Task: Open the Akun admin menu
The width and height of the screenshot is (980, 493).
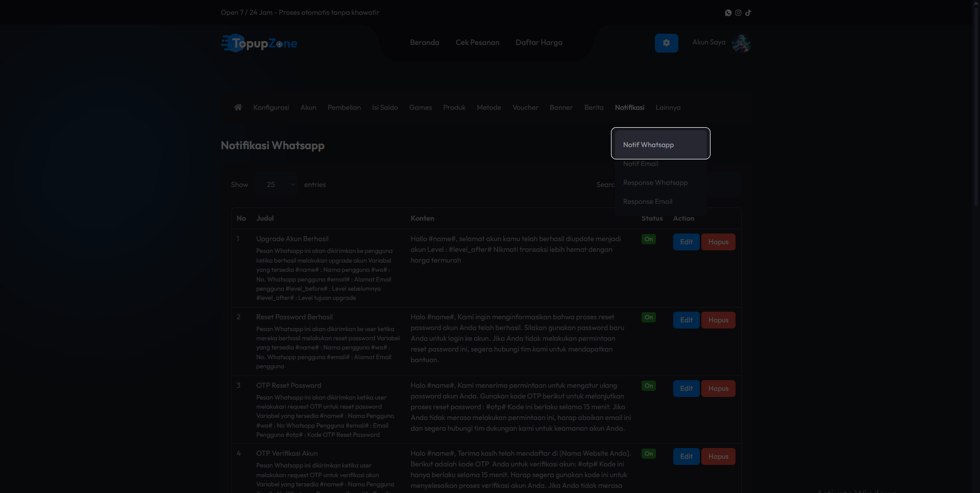Action: tap(308, 107)
